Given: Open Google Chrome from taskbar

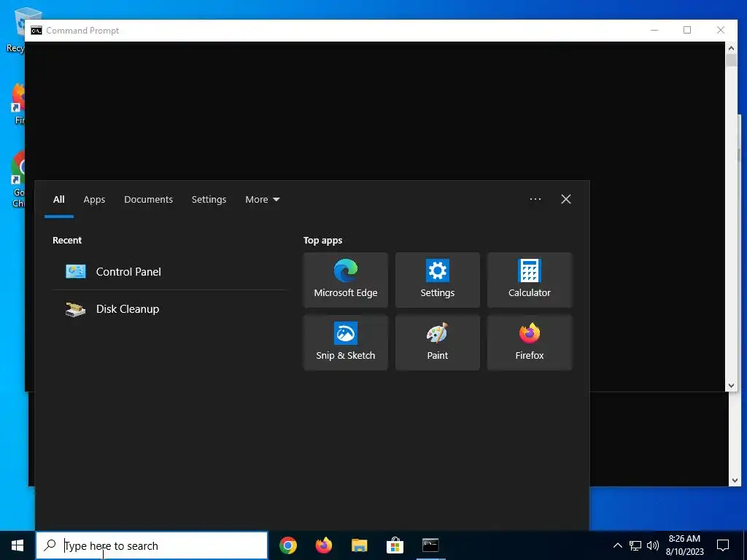Looking at the screenshot, I should coord(287,545).
